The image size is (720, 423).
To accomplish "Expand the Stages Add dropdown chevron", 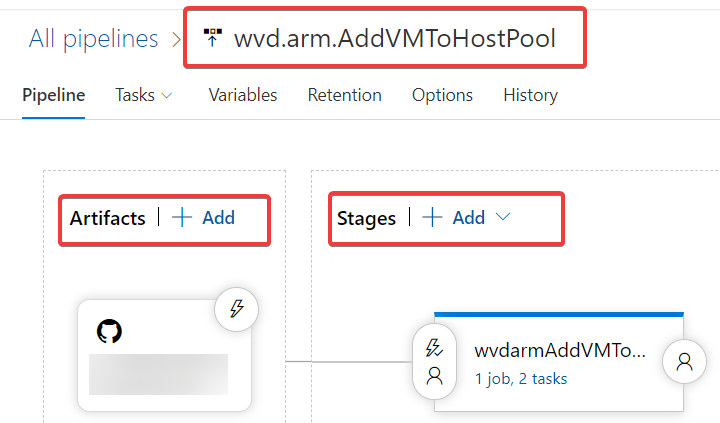I will pos(503,217).
